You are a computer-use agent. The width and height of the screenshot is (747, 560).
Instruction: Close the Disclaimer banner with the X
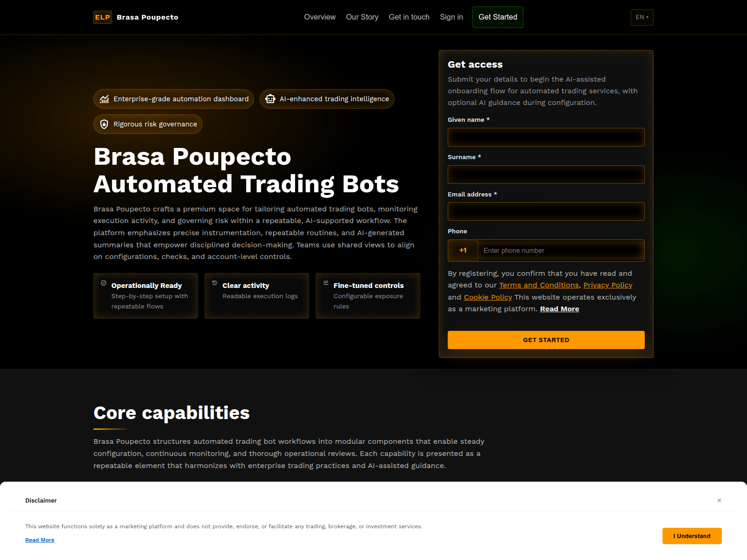tap(719, 500)
